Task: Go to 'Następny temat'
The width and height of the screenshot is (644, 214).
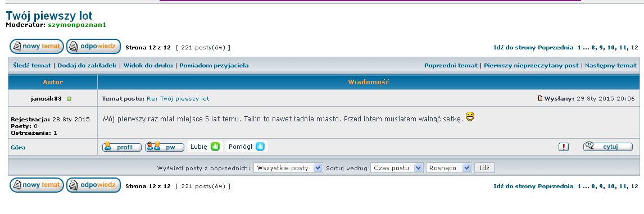Action: [x=611, y=65]
